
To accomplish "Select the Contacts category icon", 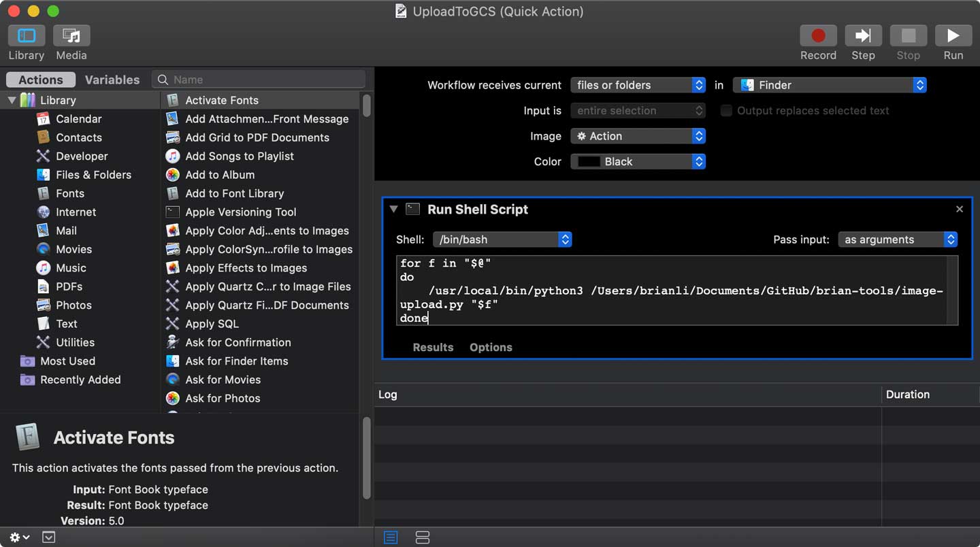I will [x=44, y=137].
